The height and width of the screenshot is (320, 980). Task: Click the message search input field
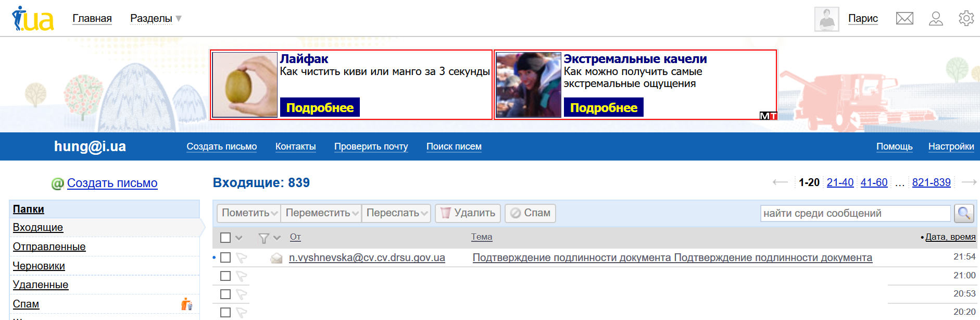point(855,213)
